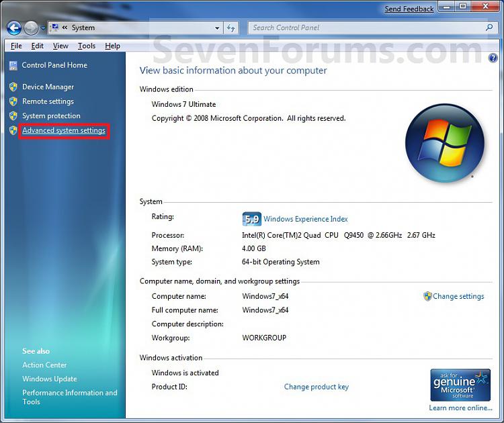Click the genuine Microsoft software badge
Viewport: 504px width, 423px height.
460,385
